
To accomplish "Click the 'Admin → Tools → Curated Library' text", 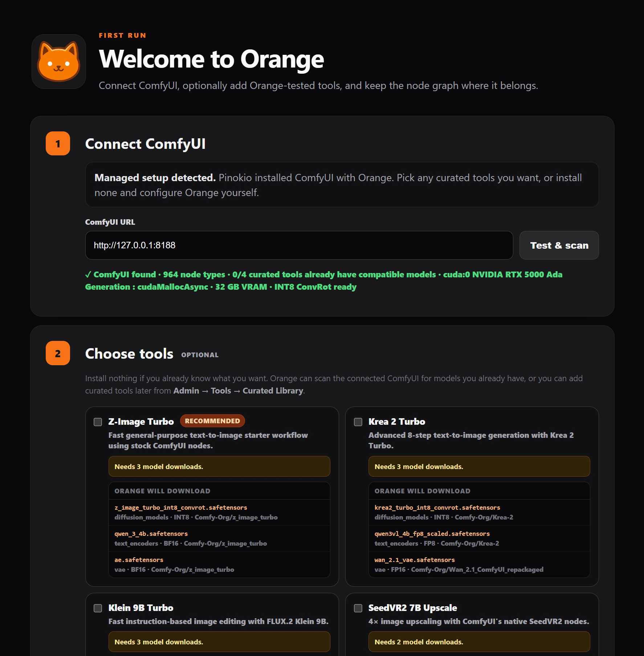I will tap(239, 391).
